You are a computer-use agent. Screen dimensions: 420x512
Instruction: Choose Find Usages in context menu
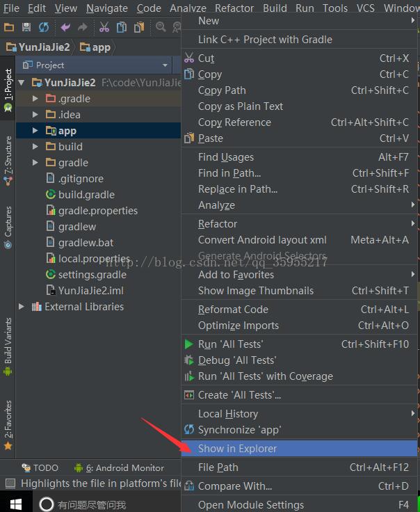click(x=299, y=157)
